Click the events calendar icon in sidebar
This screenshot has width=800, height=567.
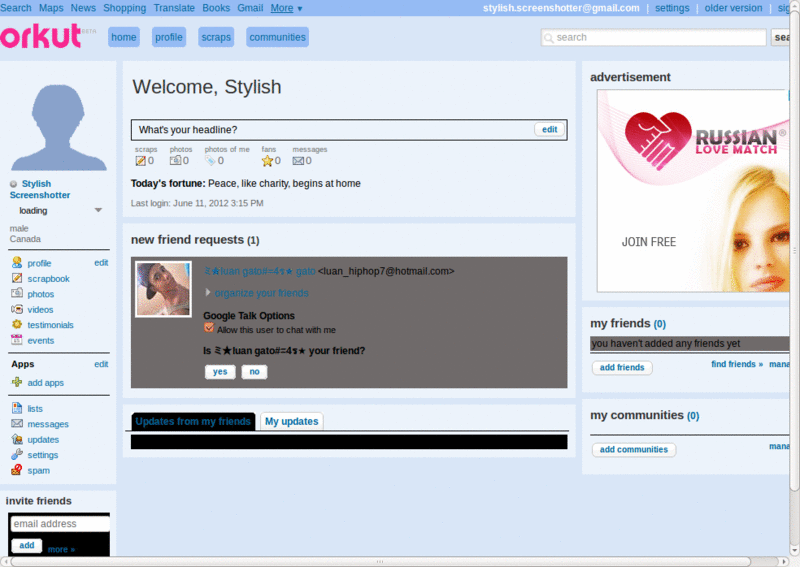coord(17,339)
